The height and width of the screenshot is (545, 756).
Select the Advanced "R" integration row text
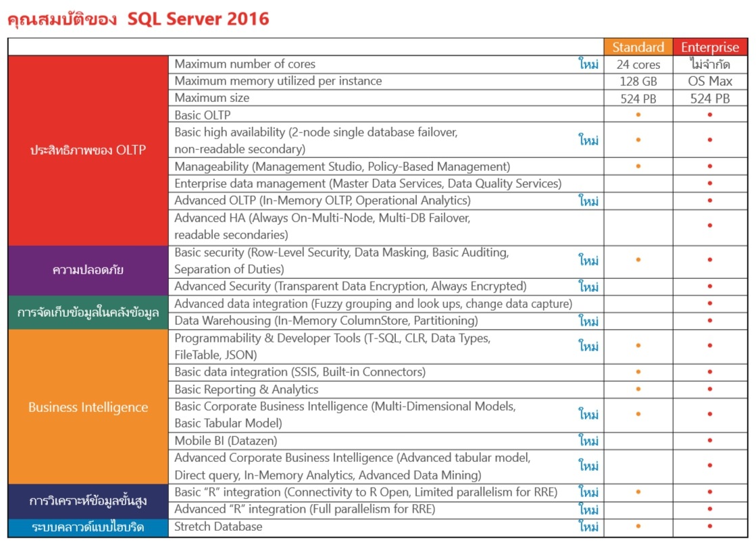(x=305, y=509)
